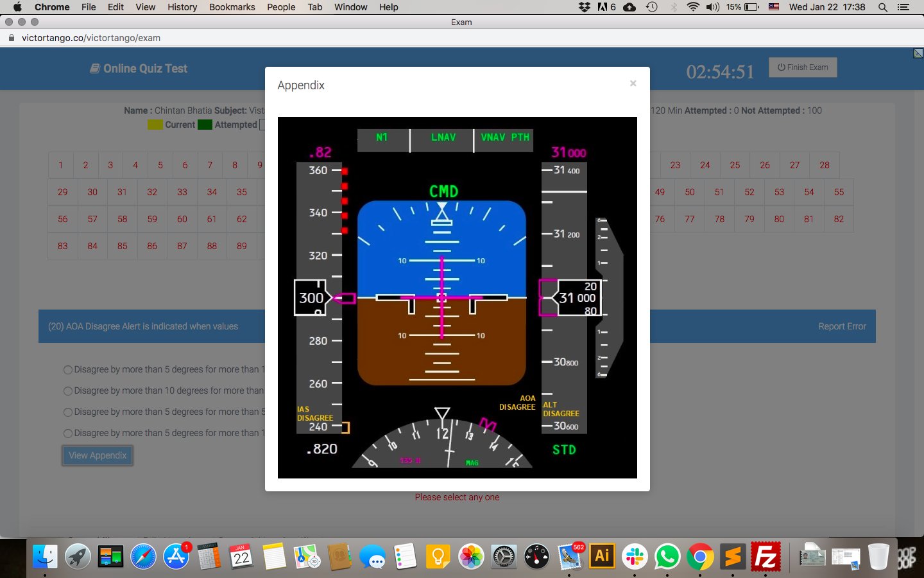Open the Bookmarks menu

click(232, 7)
